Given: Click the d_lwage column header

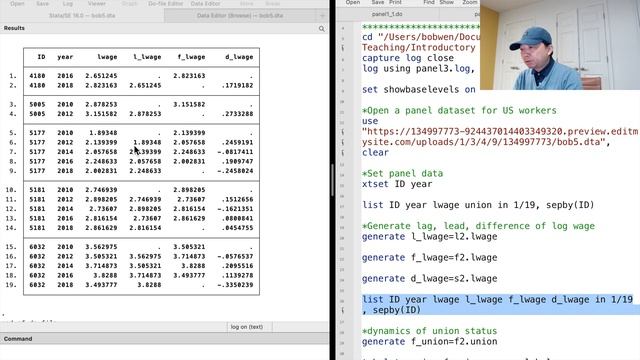Looking at the screenshot, I should (239, 57).
